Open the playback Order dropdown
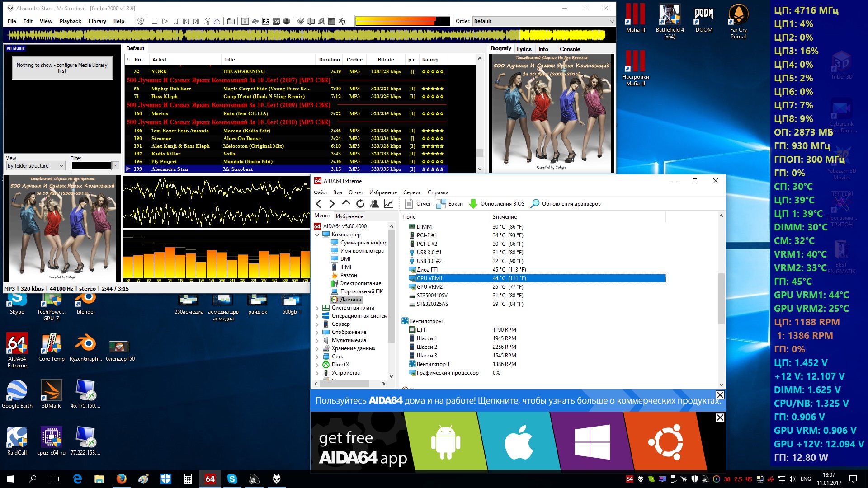The height and width of the screenshot is (488, 868). pos(543,21)
